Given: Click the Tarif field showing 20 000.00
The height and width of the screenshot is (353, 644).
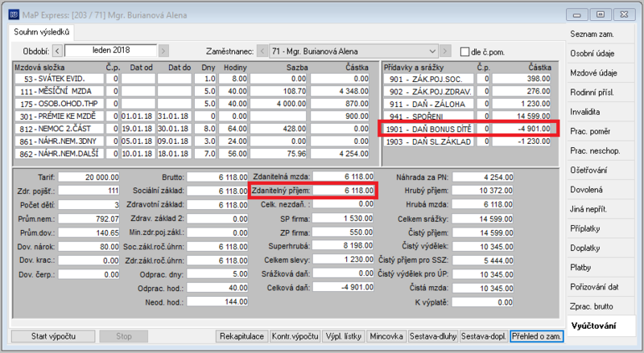Looking at the screenshot, I should point(89,177).
